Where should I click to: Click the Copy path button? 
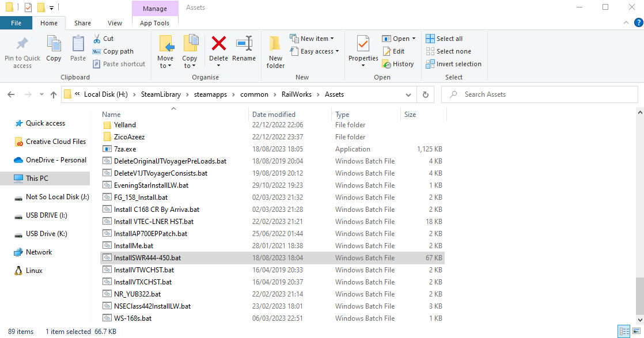(113, 51)
